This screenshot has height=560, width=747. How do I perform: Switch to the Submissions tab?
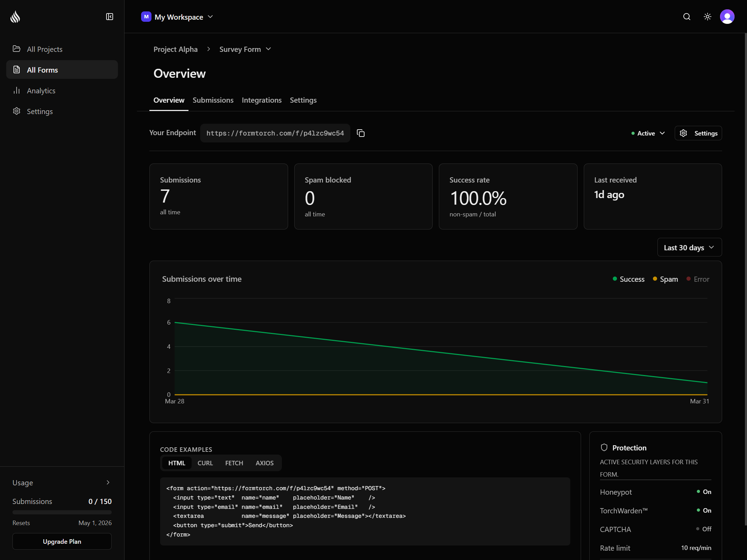(213, 100)
